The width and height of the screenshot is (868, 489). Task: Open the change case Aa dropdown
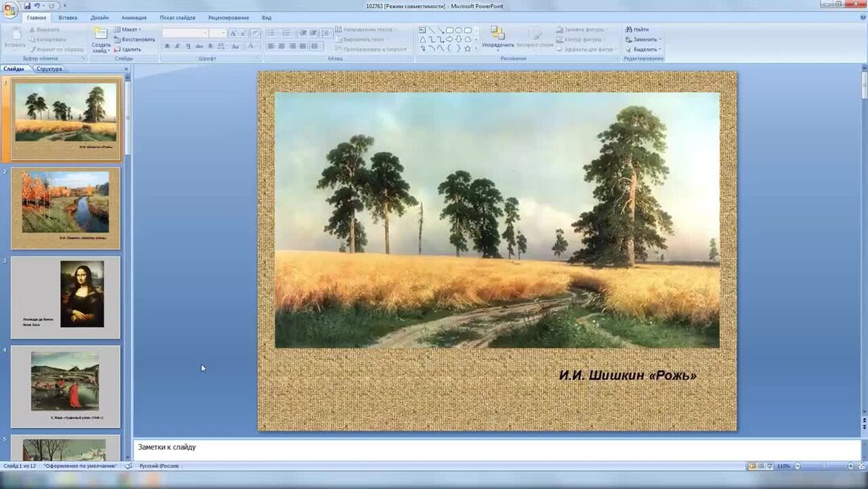coord(235,47)
